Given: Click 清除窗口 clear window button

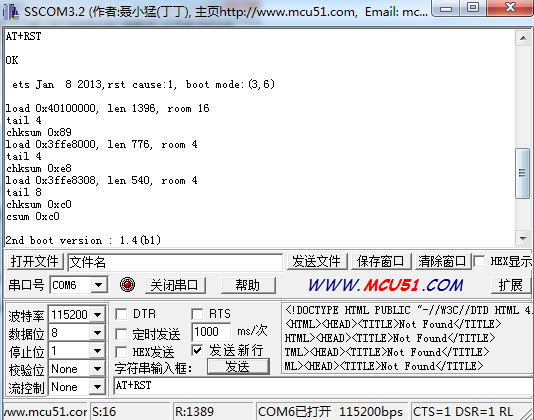Looking at the screenshot, I should coord(442,262).
